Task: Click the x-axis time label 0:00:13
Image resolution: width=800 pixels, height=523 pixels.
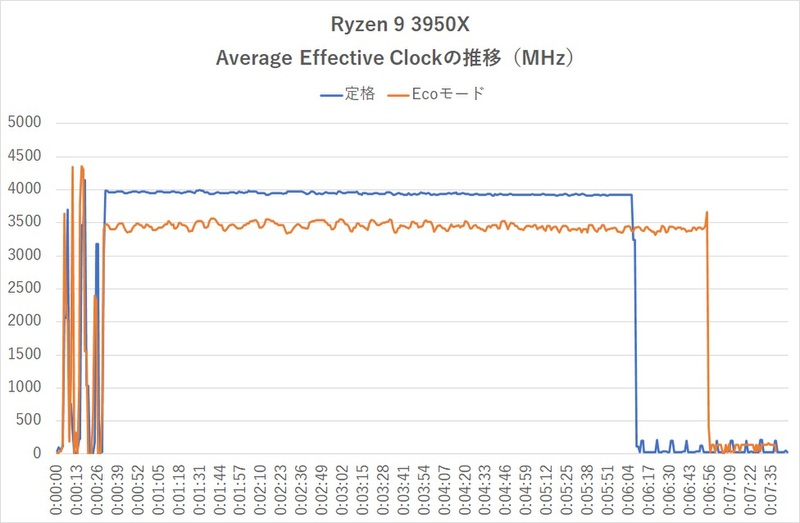Action: pos(76,490)
